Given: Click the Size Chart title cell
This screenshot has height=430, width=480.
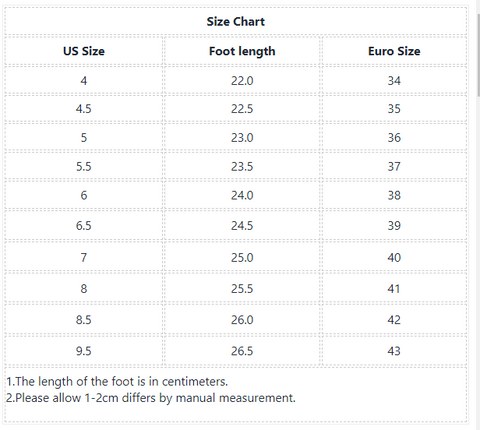Looking at the screenshot, I should pos(236,21).
